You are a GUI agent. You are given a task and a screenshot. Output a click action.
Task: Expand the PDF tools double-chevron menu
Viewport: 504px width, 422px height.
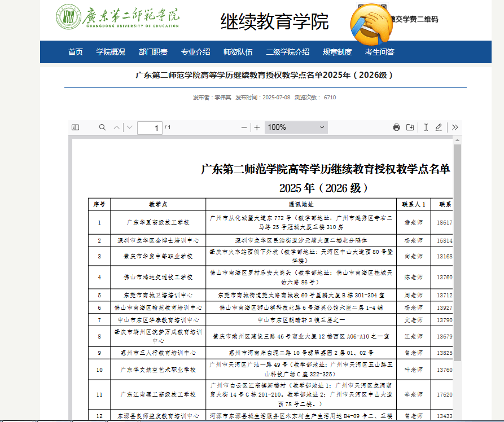click(455, 128)
